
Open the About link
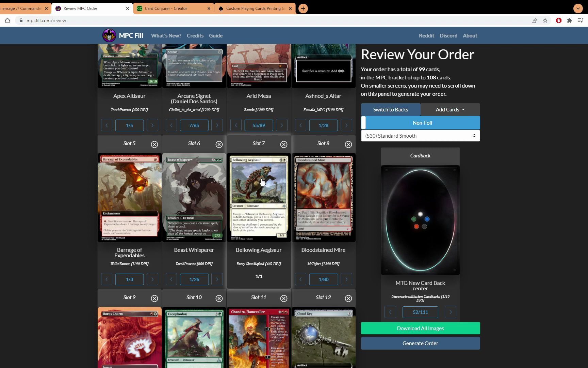(470, 35)
